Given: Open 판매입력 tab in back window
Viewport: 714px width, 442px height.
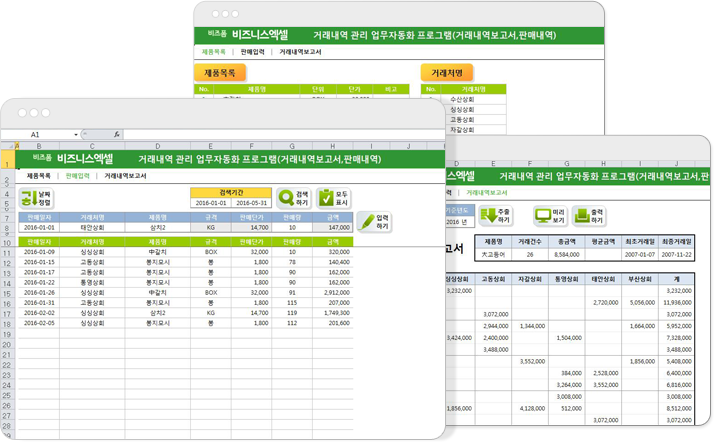Looking at the screenshot, I should click(252, 52).
